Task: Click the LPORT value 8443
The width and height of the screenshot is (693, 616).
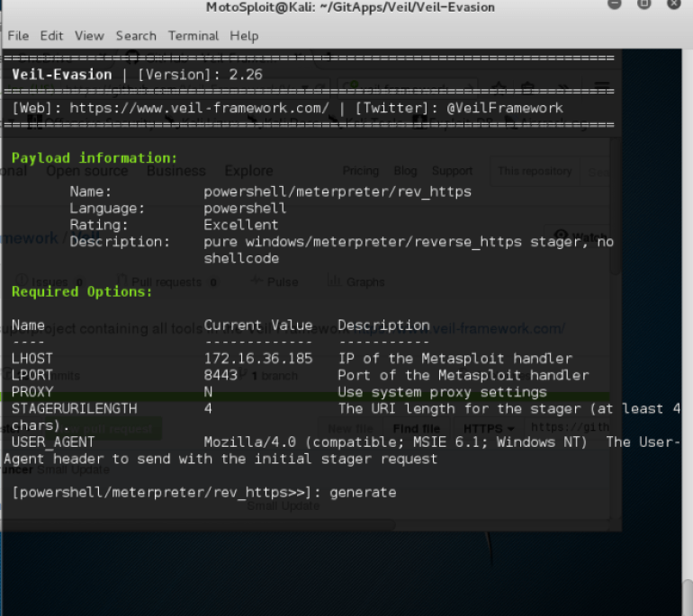Action: [x=220, y=375]
